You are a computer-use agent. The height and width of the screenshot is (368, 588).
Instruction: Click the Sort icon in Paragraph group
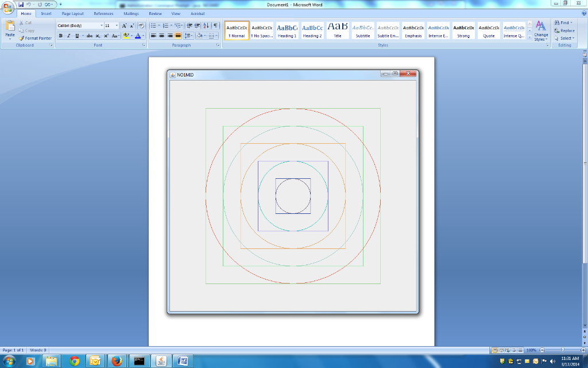(x=206, y=25)
